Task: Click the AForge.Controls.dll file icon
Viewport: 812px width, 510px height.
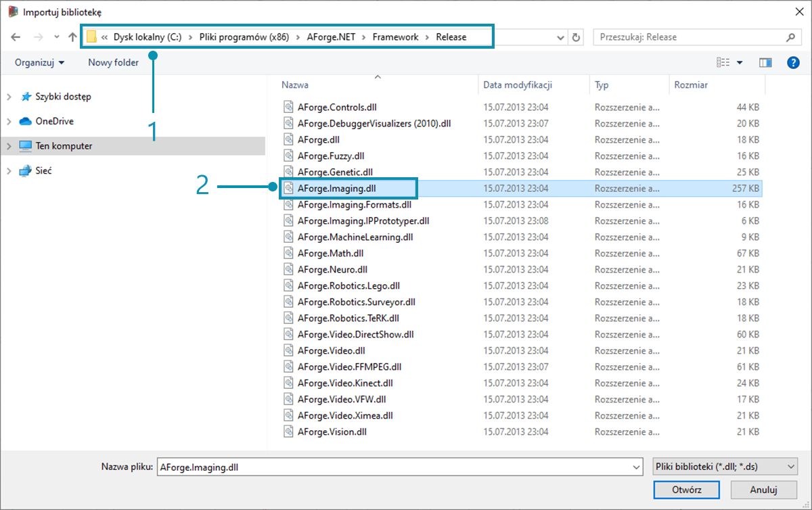Action: (x=289, y=107)
